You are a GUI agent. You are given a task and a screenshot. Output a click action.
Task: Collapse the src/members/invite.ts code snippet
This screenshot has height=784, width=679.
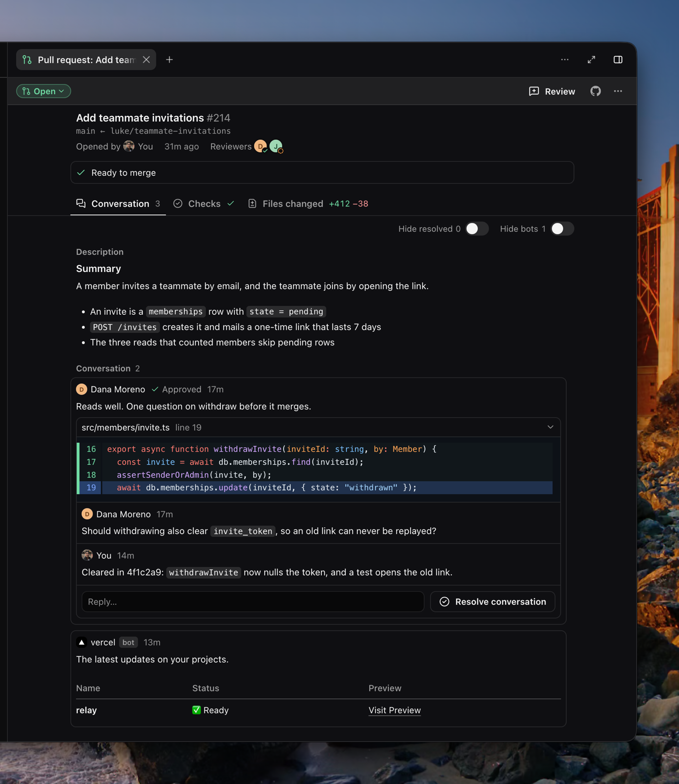click(550, 427)
